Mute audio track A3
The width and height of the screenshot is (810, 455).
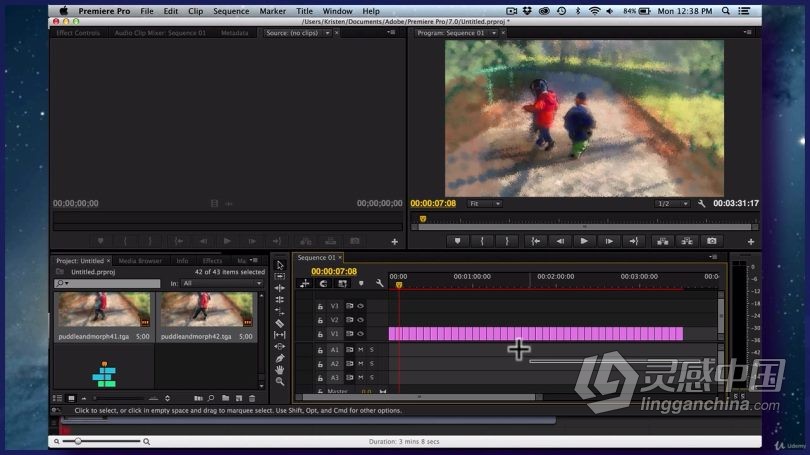[x=361, y=378]
